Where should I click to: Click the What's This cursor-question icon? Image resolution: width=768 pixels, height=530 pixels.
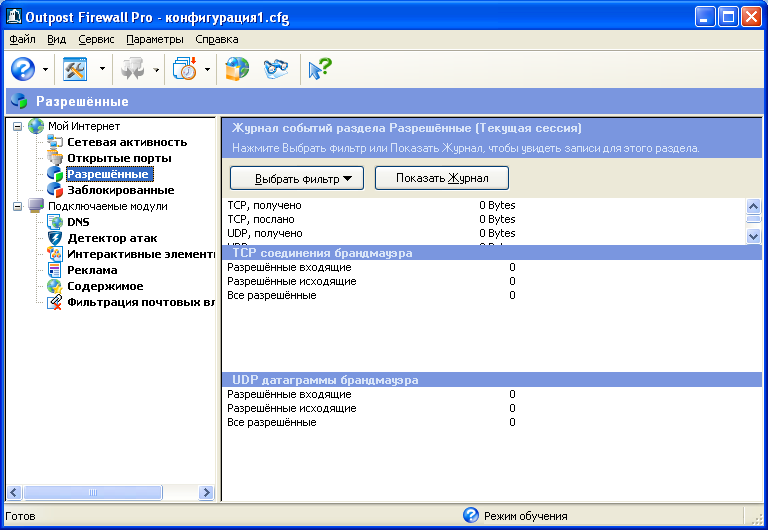320,69
